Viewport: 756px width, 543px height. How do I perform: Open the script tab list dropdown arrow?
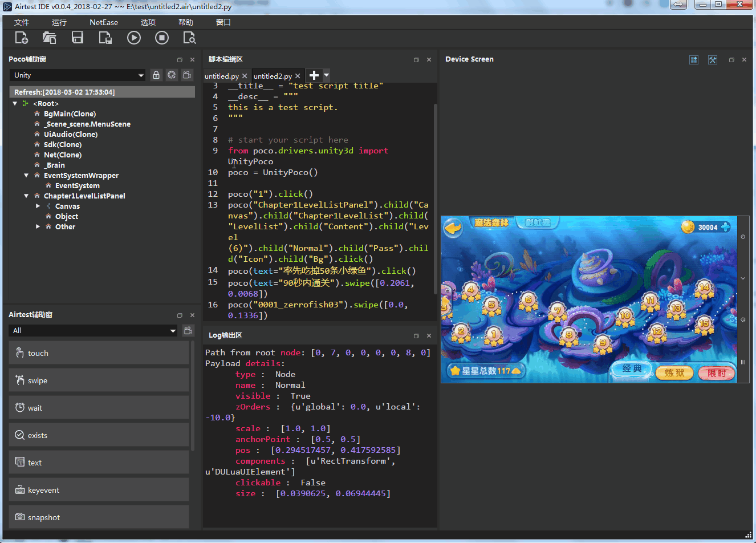click(x=326, y=75)
